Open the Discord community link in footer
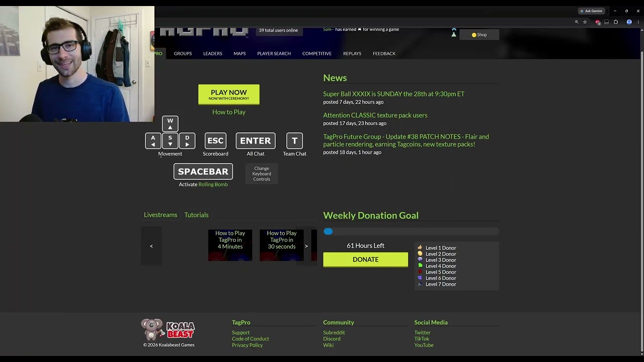 pyautogui.click(x=332, y=339)
